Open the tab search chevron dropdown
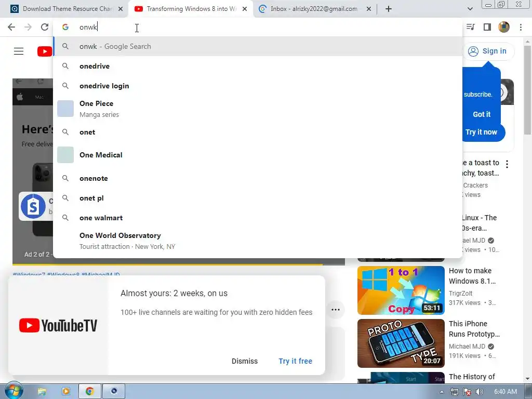The height and width of the screenshot is (399, 532). pos(470,9)
